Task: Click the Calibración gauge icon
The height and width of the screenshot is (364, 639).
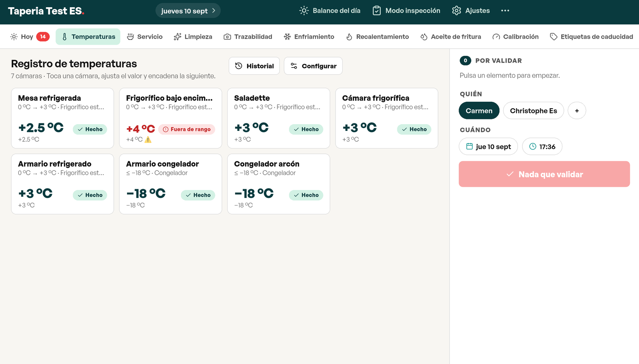Action: coord(496,37)
